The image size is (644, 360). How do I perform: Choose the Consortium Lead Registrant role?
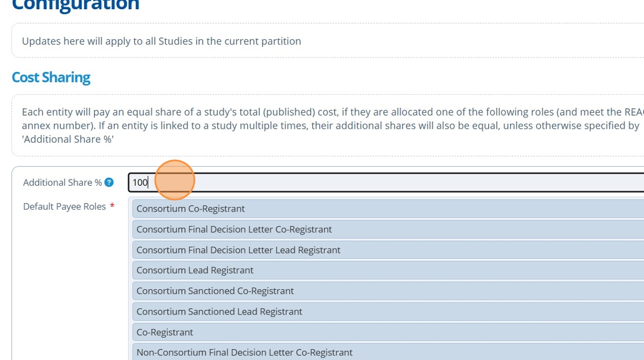(195, 270)
